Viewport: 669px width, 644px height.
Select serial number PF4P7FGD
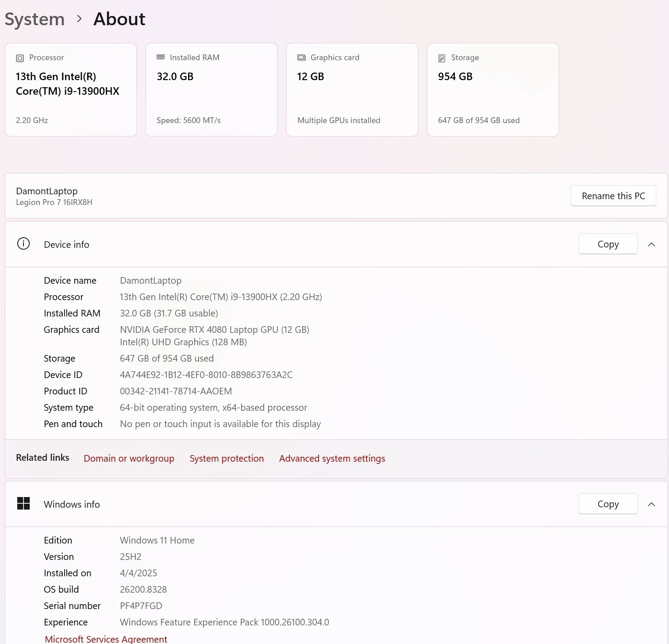click(141, 605)
